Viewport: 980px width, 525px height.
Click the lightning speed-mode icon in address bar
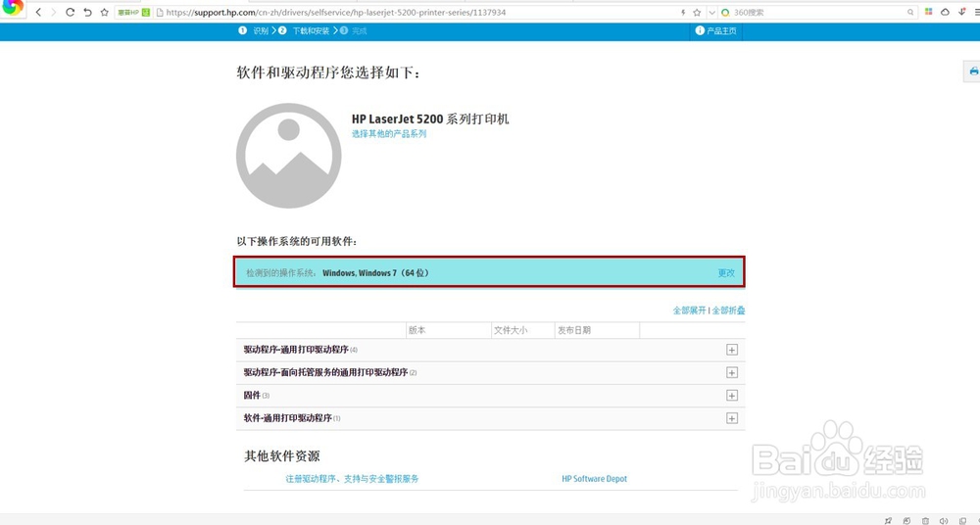(683, 12)
